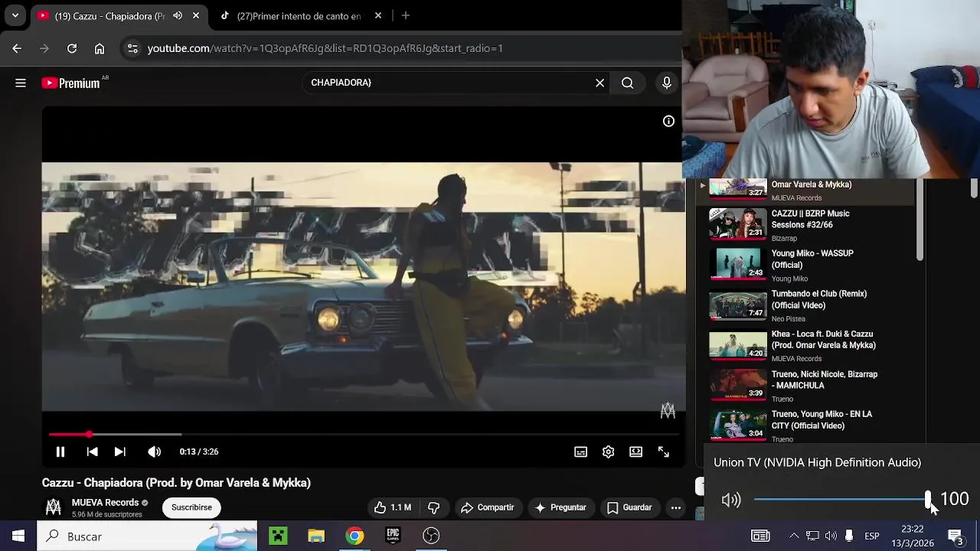980x551 pixels.
Task: Open Tumbando el Club (Remix) video
Action: [818, 299]
